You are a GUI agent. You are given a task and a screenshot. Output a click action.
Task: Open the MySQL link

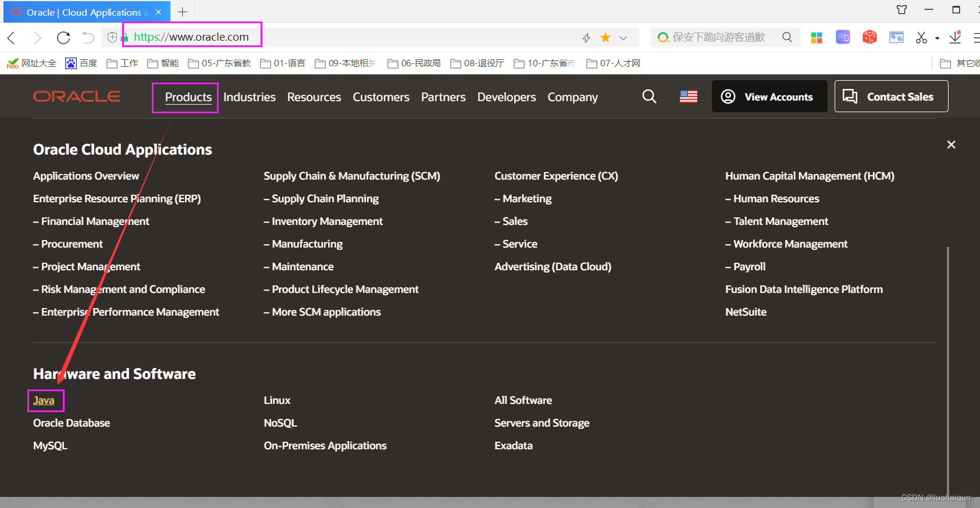tap(50, 446)
